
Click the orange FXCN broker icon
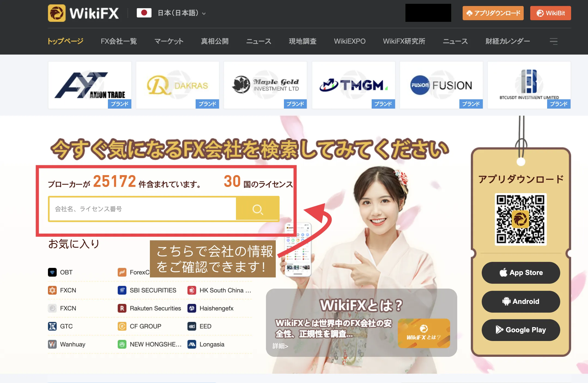[x=52, y=290]
